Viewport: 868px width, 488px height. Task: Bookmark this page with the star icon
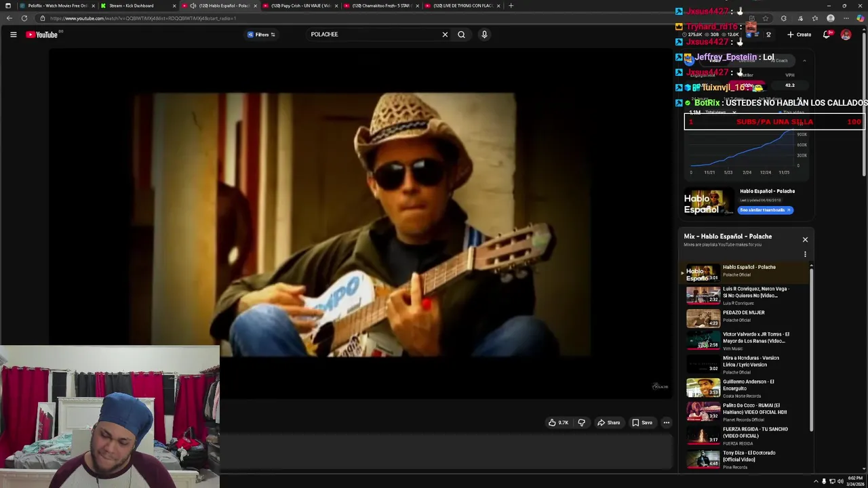766,18
